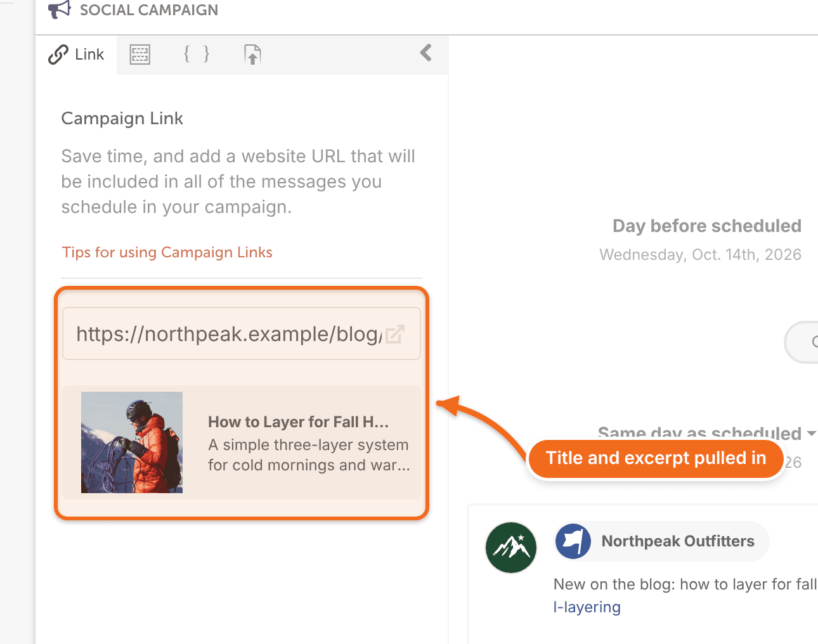Open the l-layering link in the message
Viewport: 818px width, 644px height.
click(x=587, y=607)
